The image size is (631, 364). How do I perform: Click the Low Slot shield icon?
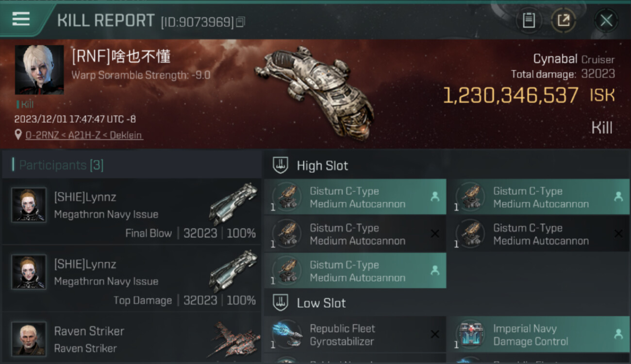(x=281, y=303)
